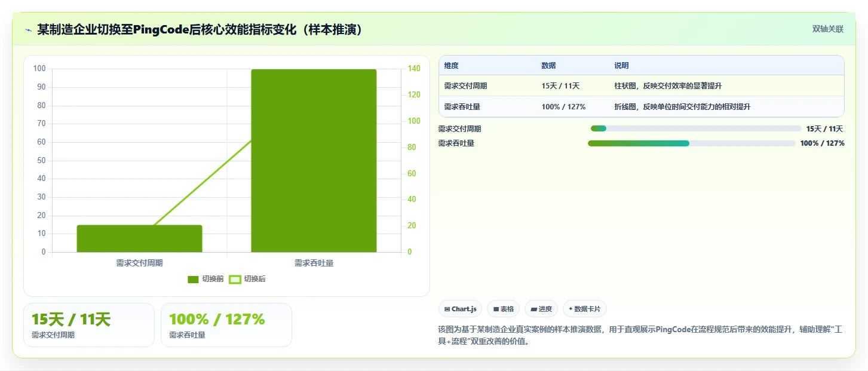Select the 进度 tag
The height and width of the screenshot is (371, 868).
pos(541,309)
